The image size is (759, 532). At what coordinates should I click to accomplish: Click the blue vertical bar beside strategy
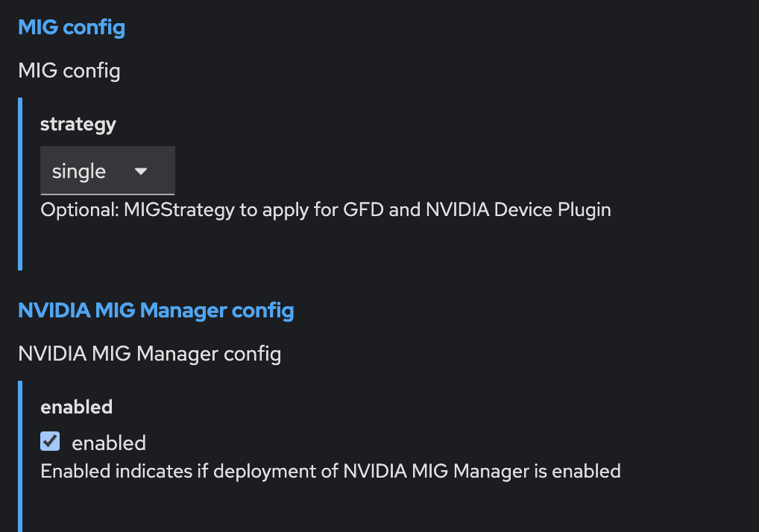pyautogui.click(x=20, y=183)
